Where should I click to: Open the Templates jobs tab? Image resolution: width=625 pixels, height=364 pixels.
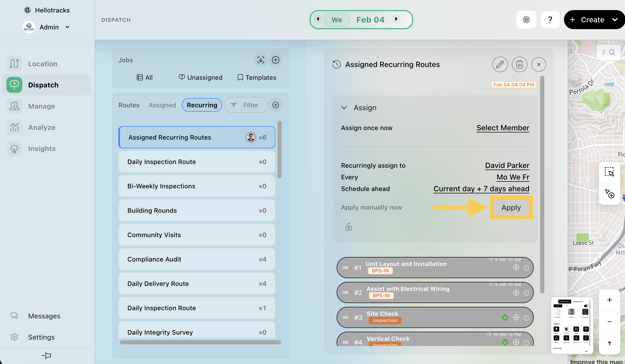[x=257, y=77]
